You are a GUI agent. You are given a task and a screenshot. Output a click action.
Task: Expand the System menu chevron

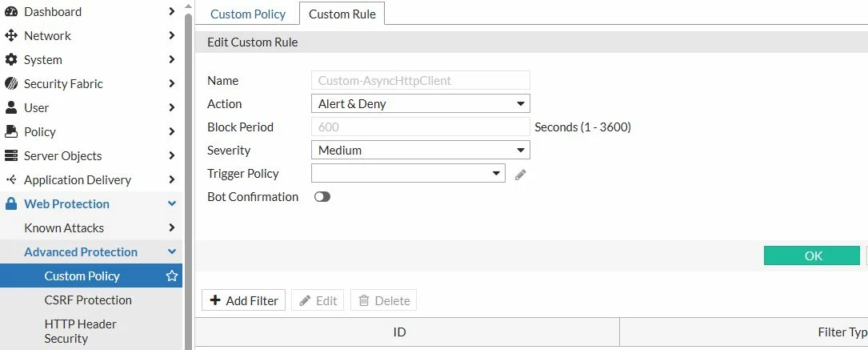point(172,59)
